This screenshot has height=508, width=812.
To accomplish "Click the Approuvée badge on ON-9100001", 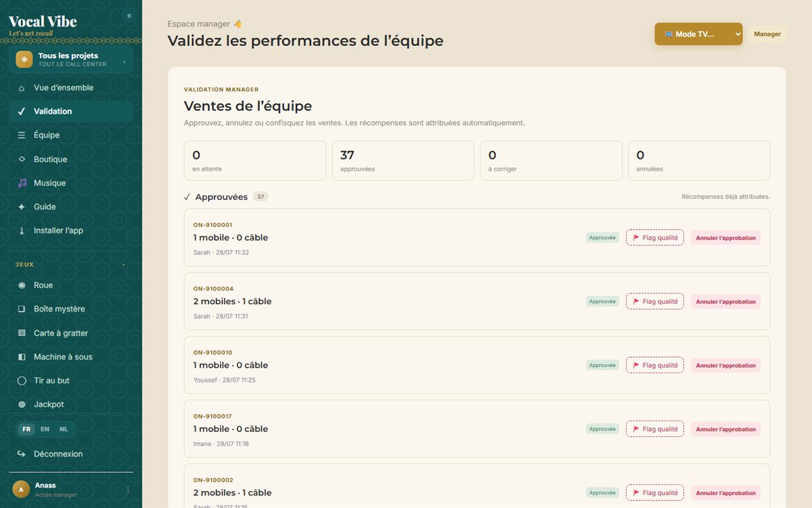I will [x=602, y=238].
